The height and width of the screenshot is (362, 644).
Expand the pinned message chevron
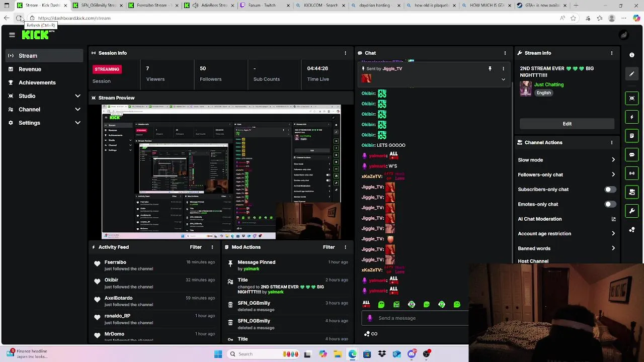coord(503,79)
